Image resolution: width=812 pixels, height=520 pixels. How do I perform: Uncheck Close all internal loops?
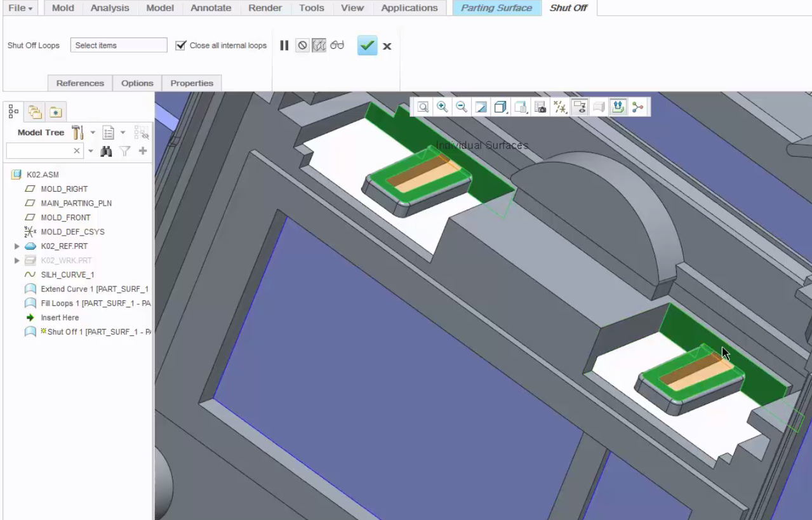tap(181, 46)
